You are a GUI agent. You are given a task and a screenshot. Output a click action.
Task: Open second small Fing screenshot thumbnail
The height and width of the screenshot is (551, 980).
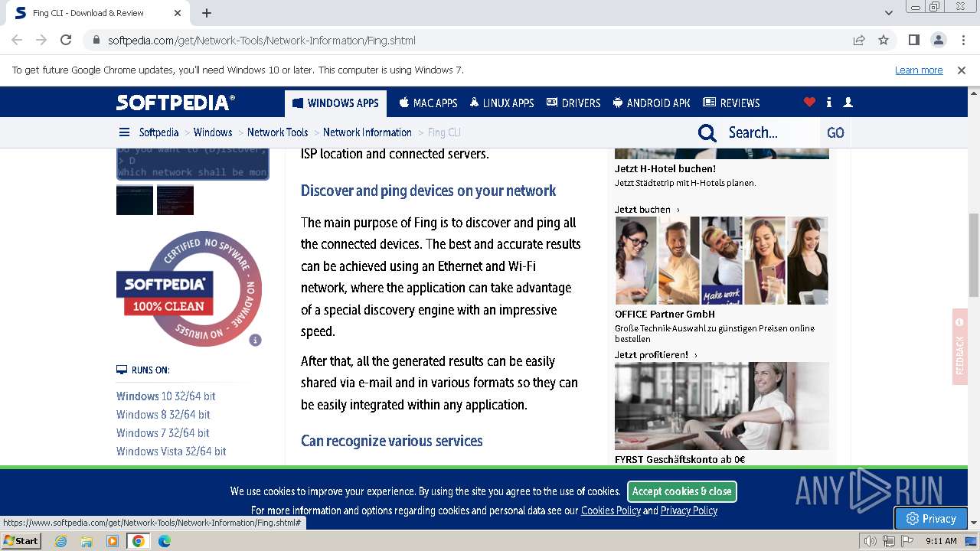(x=175, y=201)
